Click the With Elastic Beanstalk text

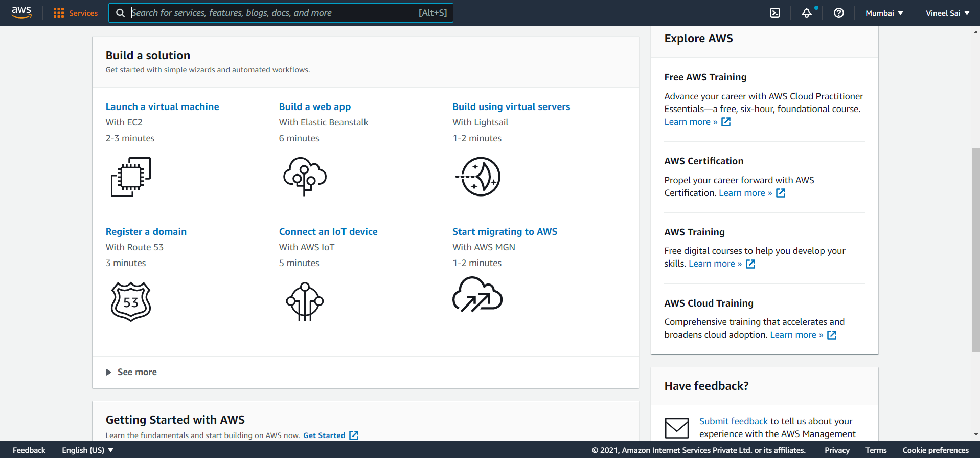(x=324, y=122)
